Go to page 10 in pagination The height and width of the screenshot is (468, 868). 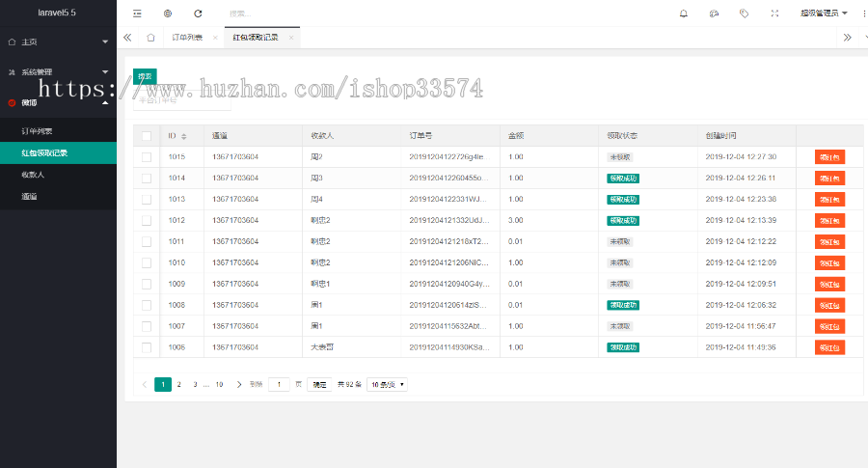click(x=219, y=384)
